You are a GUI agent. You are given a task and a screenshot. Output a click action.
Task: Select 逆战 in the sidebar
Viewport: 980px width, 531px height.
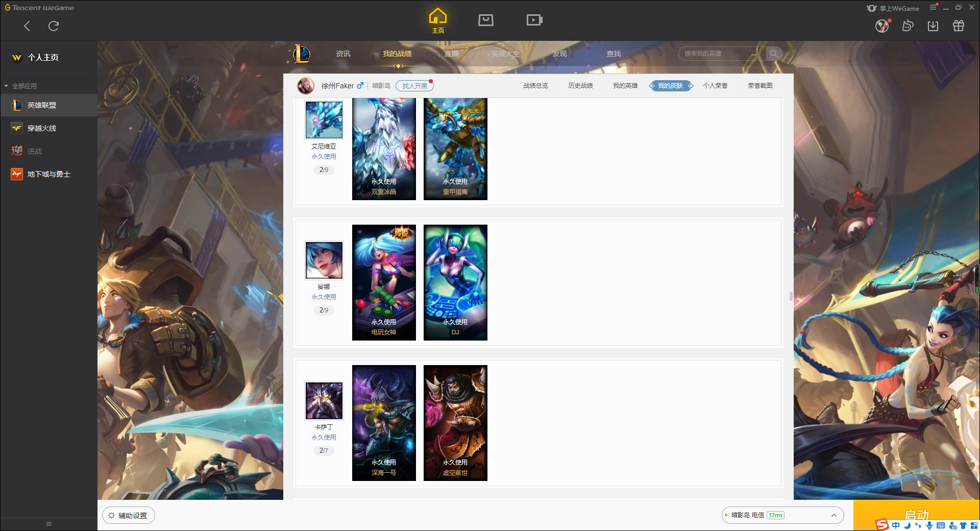tap(48, 151)
